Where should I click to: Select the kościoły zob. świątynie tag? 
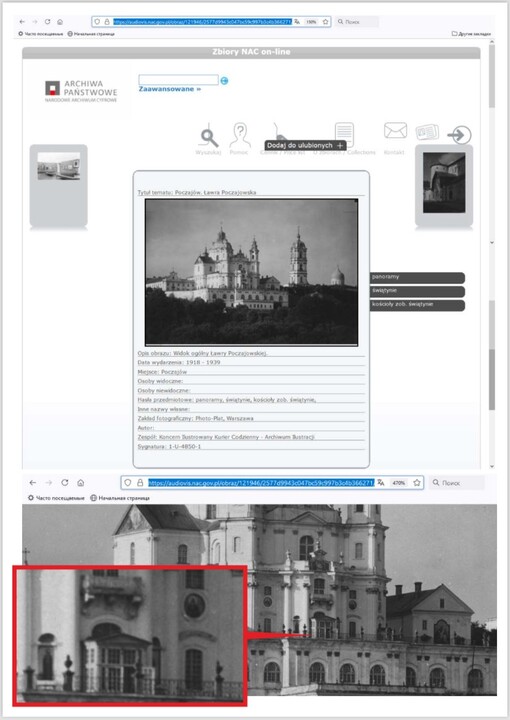[x=417, y=305]
